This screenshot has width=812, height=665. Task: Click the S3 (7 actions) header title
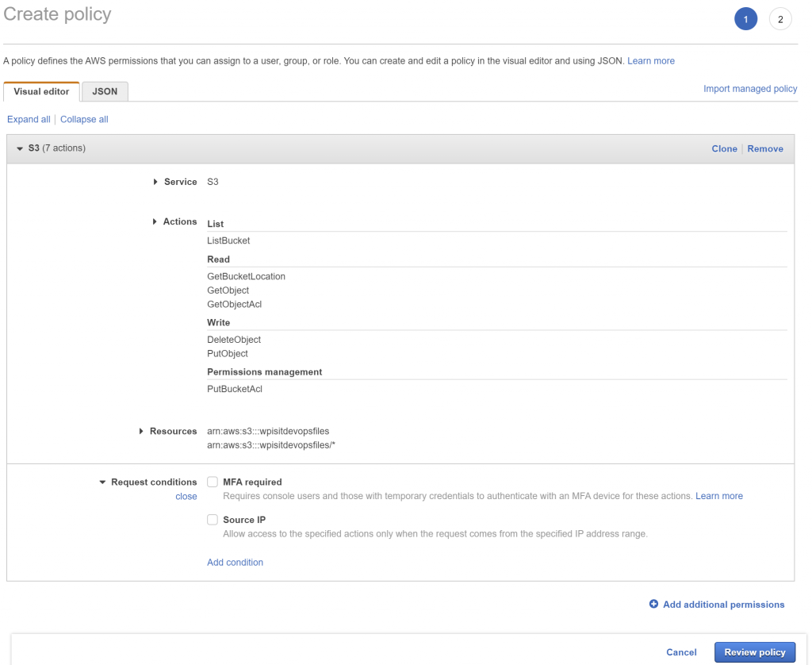point(56,148)
